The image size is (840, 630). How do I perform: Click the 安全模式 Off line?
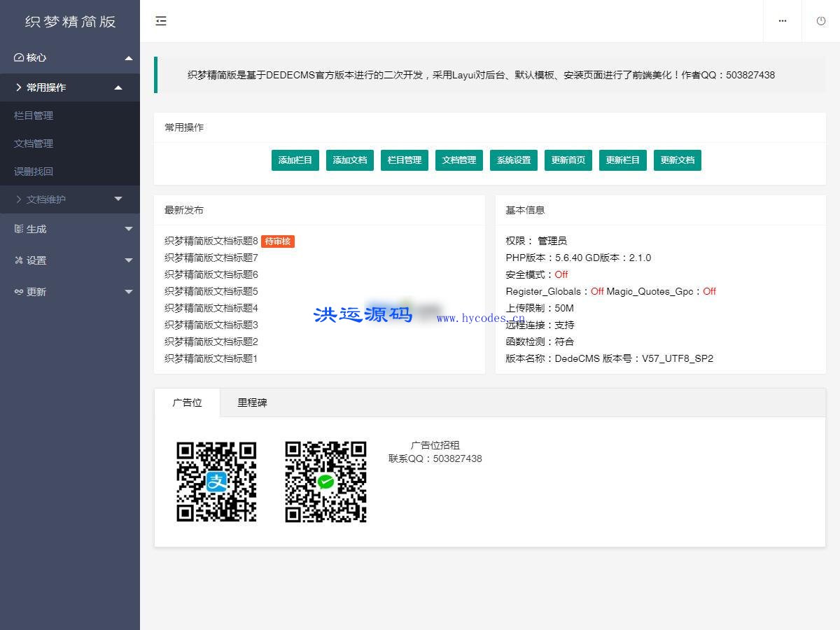(x=537, y=274)
